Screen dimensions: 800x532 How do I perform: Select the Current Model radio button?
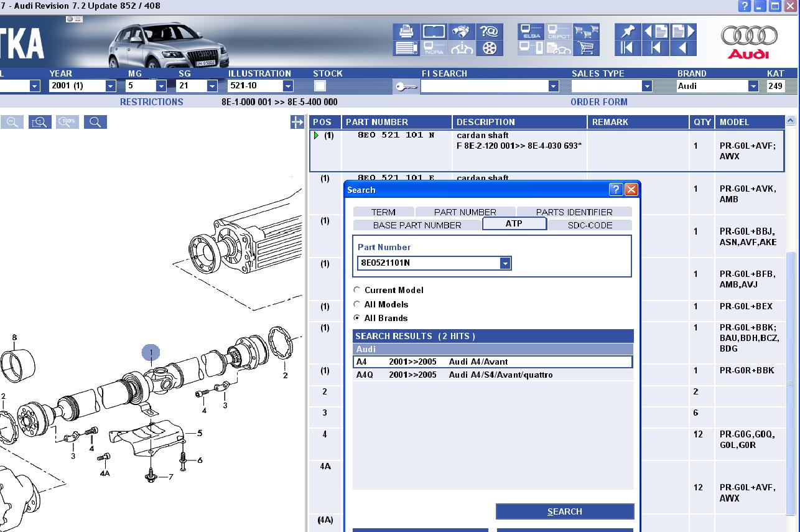pyautogui.click(x=356, y=290)
